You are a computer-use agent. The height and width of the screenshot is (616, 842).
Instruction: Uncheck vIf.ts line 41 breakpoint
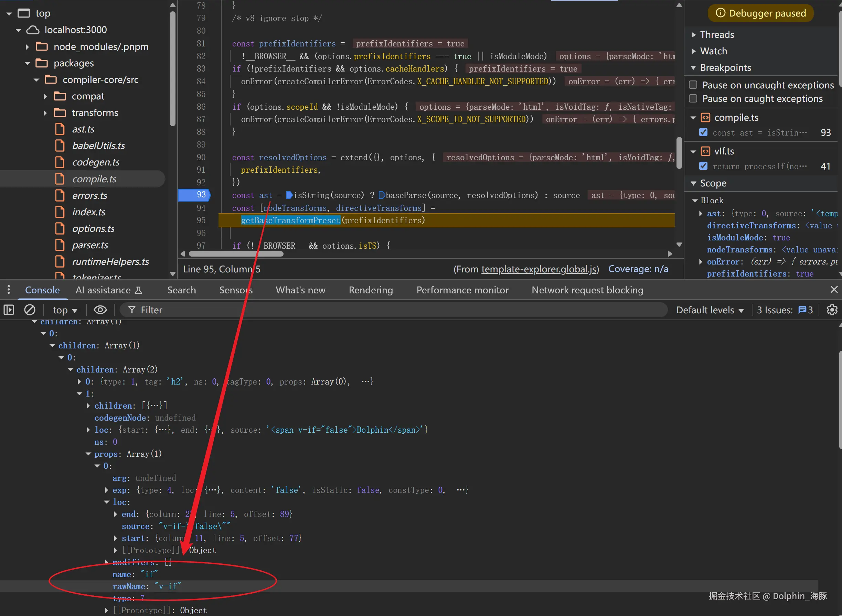pos(703,166)
